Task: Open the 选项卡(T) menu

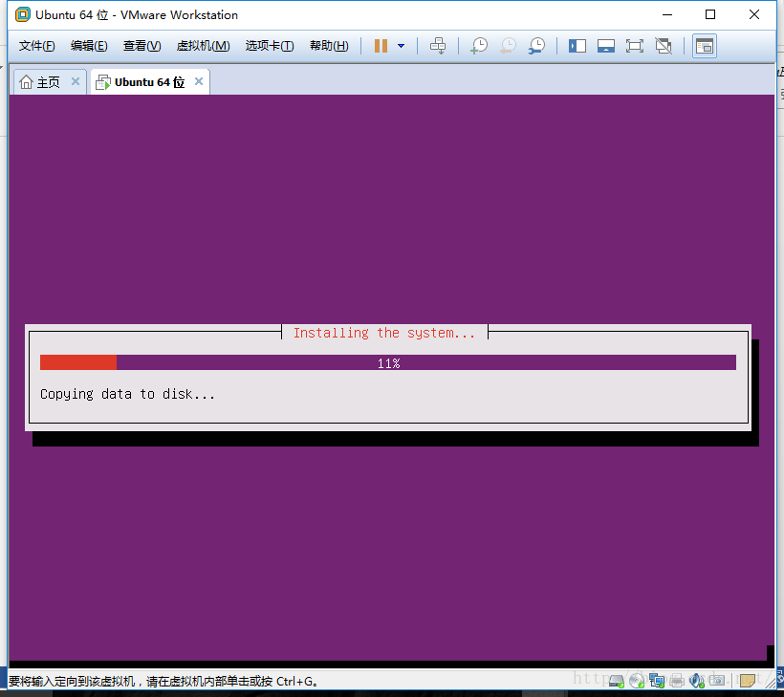Action: pyautogui.click(x=270, y=46)
